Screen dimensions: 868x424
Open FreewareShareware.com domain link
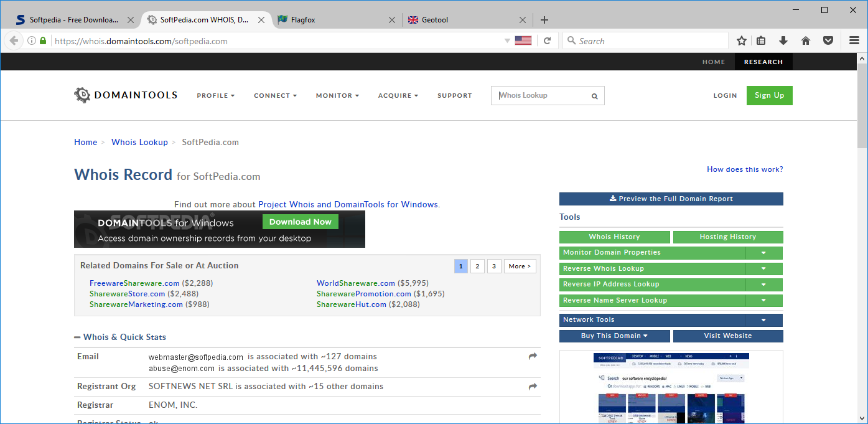pos(134,283)
